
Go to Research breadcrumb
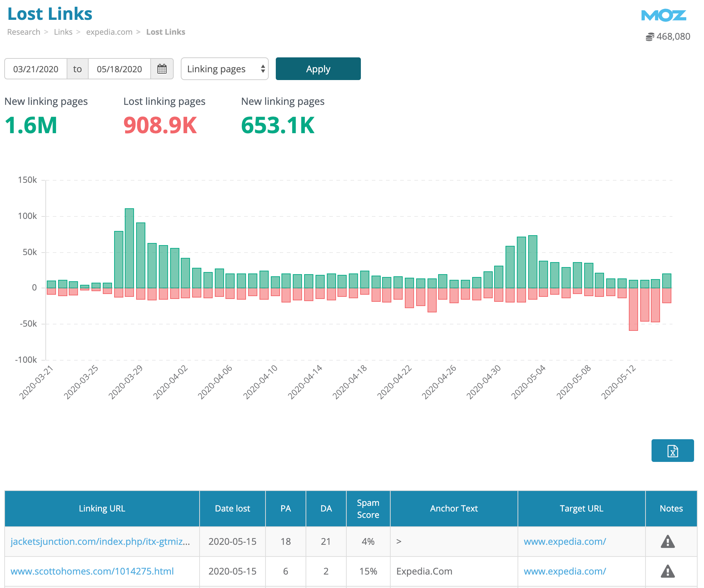(24, 32)
